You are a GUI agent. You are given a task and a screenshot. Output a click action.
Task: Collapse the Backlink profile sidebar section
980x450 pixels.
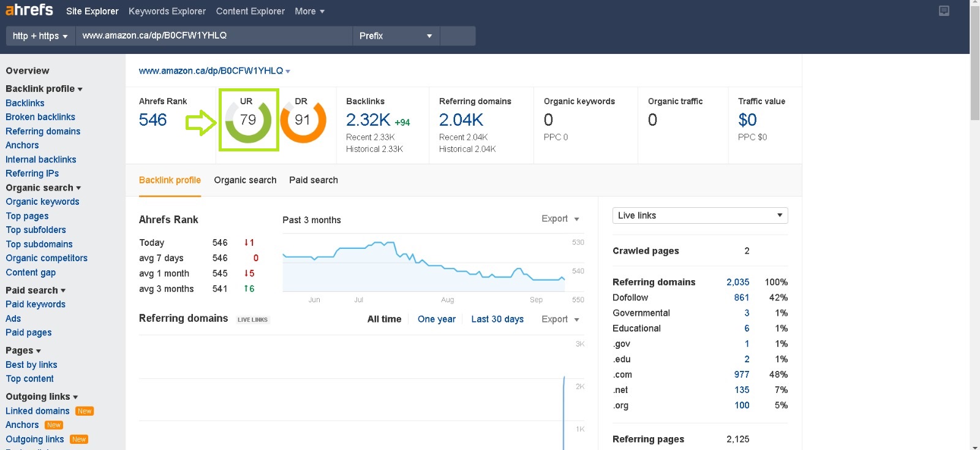43,89
